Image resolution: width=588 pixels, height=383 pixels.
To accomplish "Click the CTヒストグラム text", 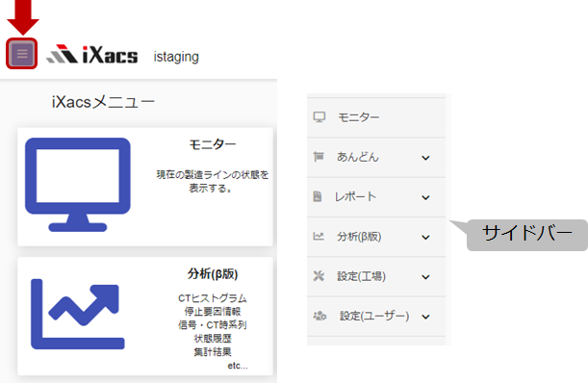I will [x=213, y=298].
